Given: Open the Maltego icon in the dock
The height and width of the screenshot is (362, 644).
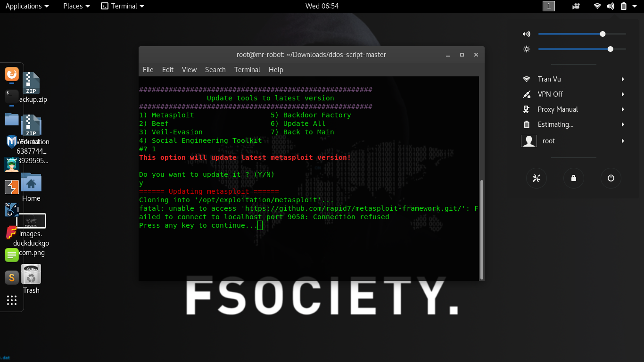Looking at the screenshot, I should tap(12, 210).
